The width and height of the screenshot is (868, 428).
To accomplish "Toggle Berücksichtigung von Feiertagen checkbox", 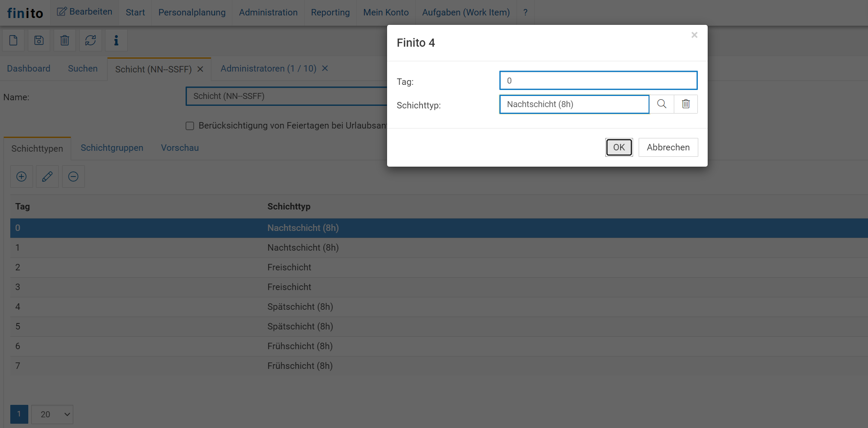I will point(190,126).
